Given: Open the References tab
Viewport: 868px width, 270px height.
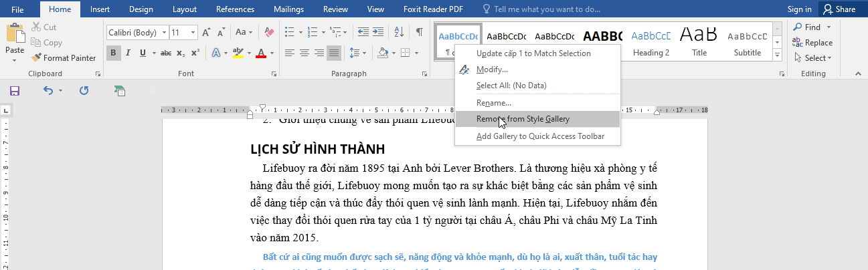Looking at the screenshot, I should pos(235,9).
